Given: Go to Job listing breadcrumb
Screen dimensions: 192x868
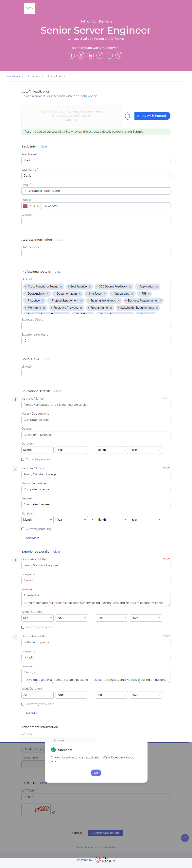Looking at the screenshot, I should pyautogui.click(x=13, y=77).
